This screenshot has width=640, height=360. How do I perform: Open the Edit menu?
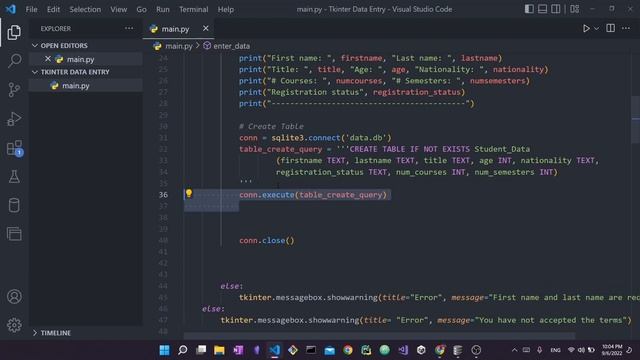coord(53,9)
